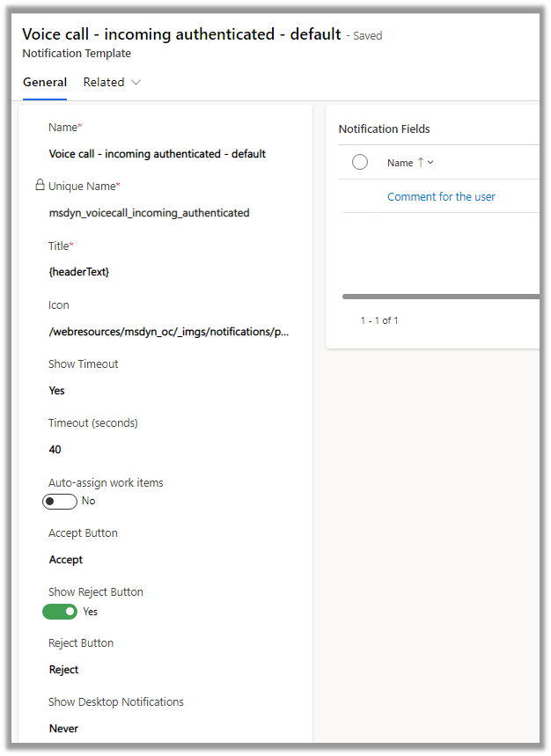This screenshot has width=551, height=756.
Task: Click the Reject Button text field
Action: [x=167, y=670]
